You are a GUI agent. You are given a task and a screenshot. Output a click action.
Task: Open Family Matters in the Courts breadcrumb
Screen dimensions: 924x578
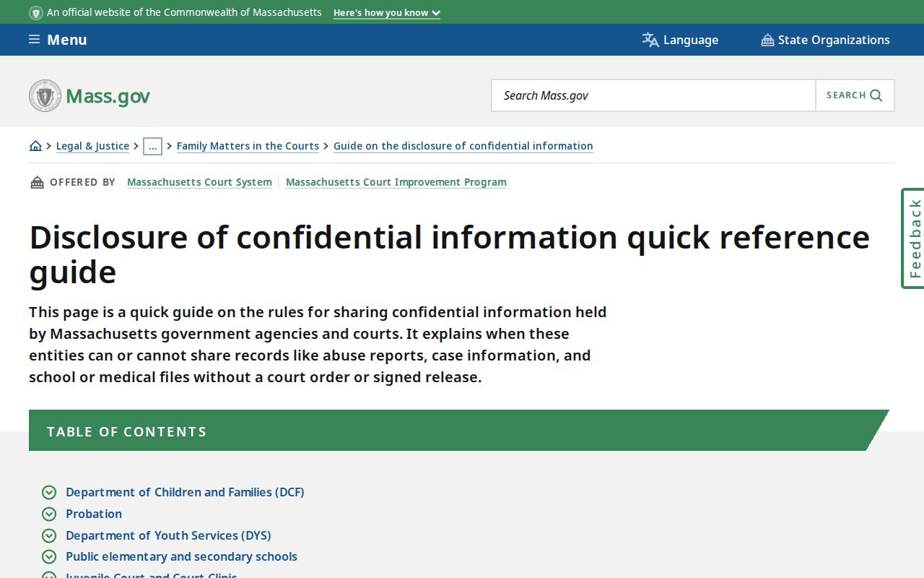[248, 146]
